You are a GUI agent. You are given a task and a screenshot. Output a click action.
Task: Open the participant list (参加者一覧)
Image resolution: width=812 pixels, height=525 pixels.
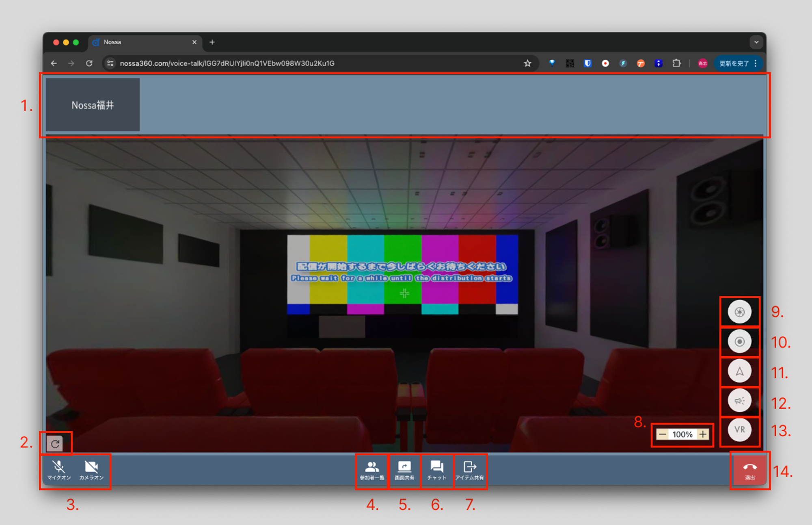tap(372, 471)
